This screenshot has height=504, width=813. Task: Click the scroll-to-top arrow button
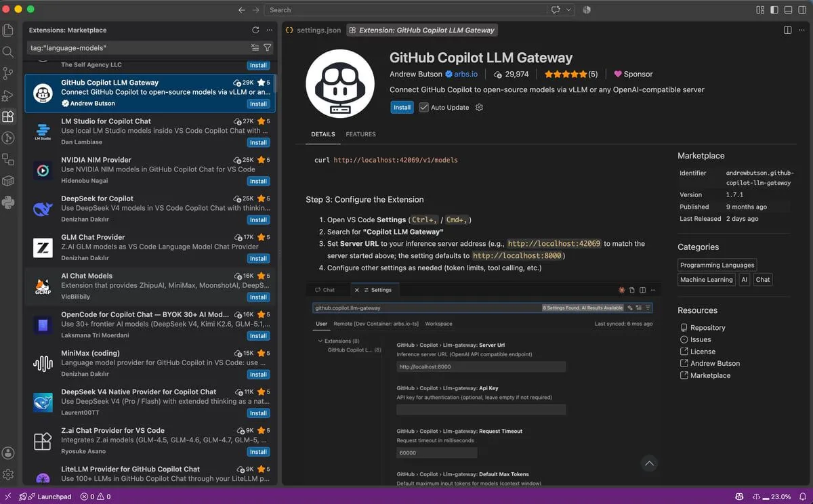[x=649, y=463]
